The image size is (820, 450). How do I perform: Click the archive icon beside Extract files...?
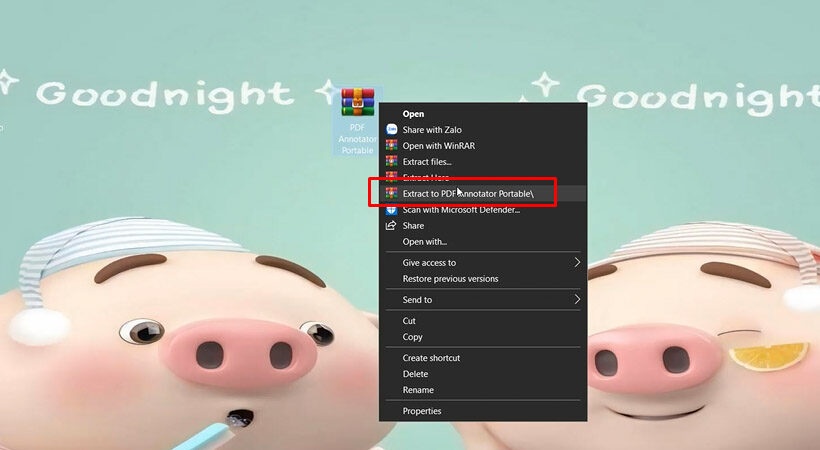pyautogui.click(x=391, y=162)
